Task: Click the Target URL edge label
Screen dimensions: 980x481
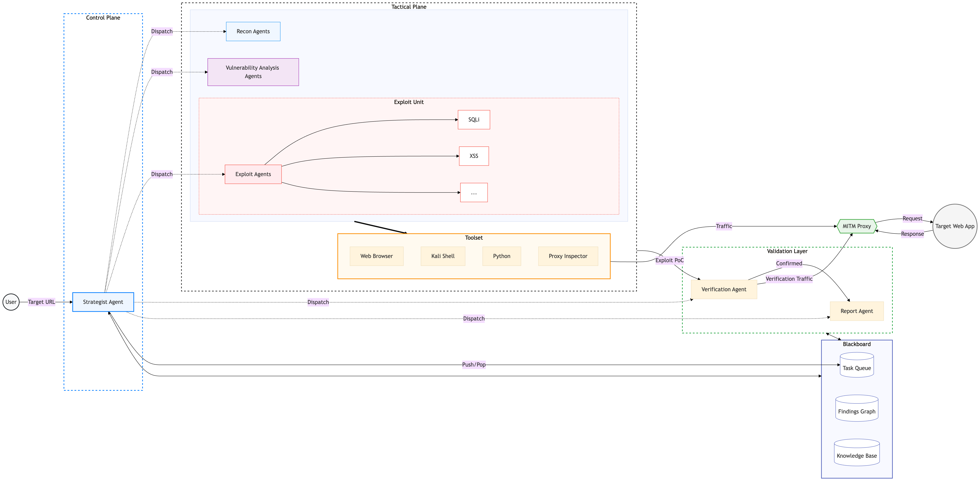Action: pos(42,302)
